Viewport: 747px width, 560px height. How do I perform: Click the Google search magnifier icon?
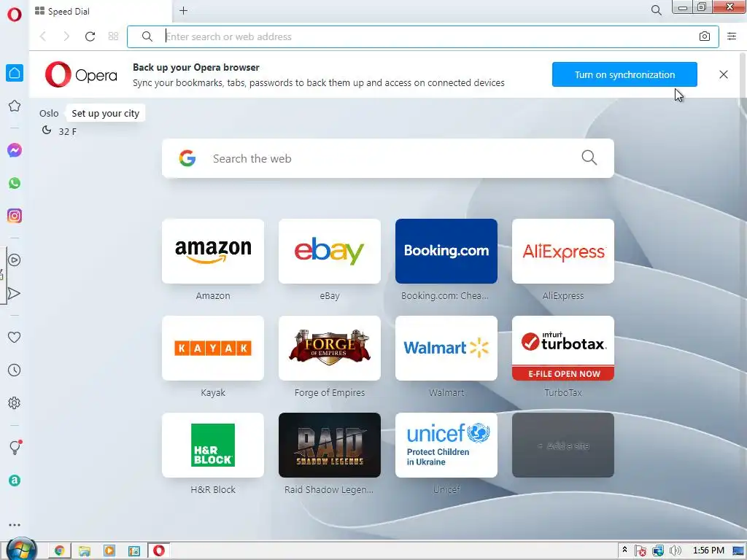tap(589, 157)
